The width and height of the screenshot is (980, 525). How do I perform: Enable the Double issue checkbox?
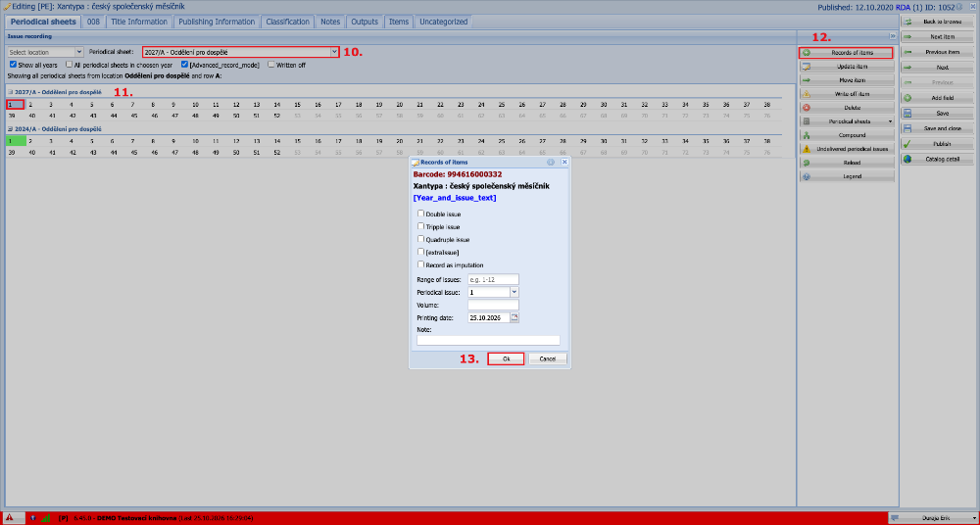tap(420, 214)
